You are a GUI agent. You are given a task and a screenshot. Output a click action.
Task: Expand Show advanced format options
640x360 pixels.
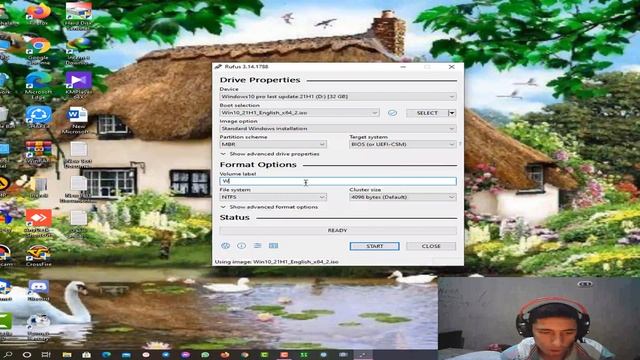tap(269, 207)
